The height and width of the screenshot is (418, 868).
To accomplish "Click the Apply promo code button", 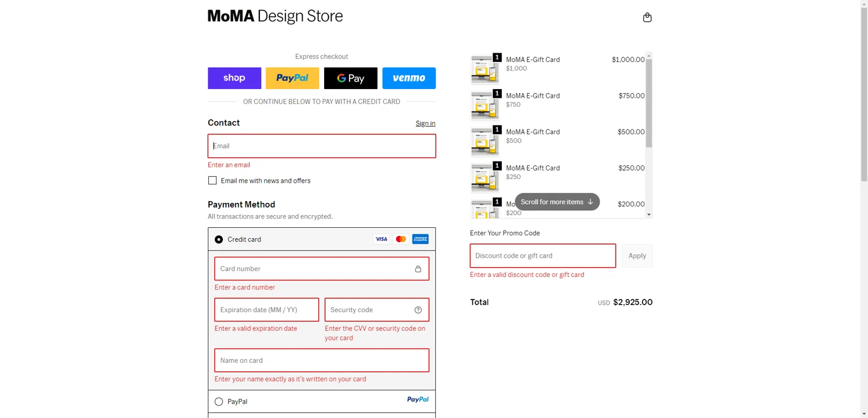I will pos(637,256).
